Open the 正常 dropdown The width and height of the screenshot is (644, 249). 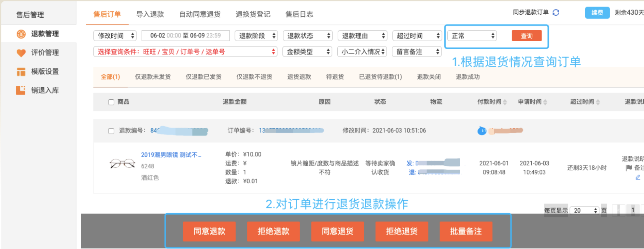pyautogui.click(x=472, y=36)
